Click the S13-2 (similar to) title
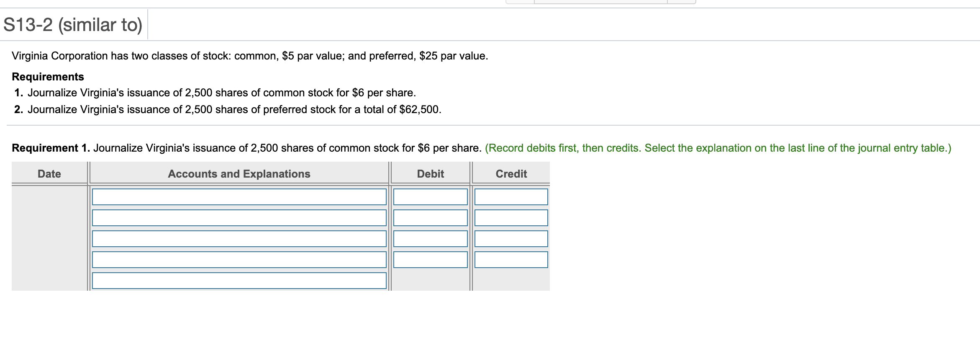 coord(72,24)
